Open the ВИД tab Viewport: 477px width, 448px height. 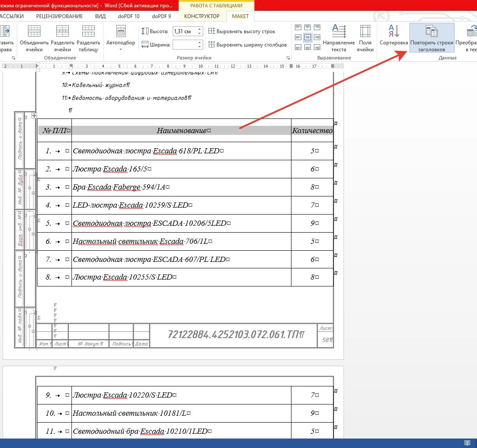(100, 16)
